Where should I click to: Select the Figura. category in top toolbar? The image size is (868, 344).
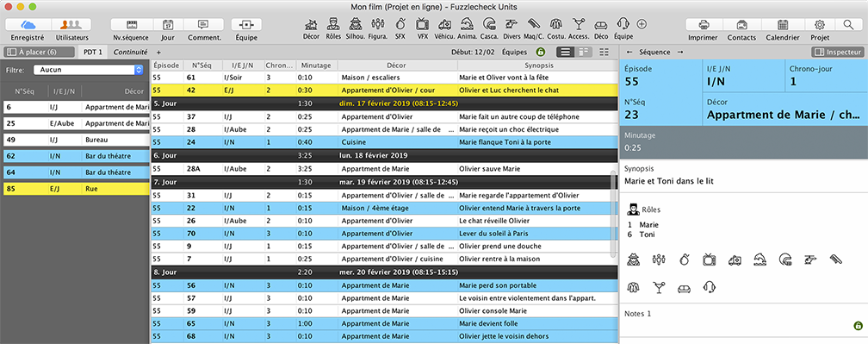tap(377, 24)
